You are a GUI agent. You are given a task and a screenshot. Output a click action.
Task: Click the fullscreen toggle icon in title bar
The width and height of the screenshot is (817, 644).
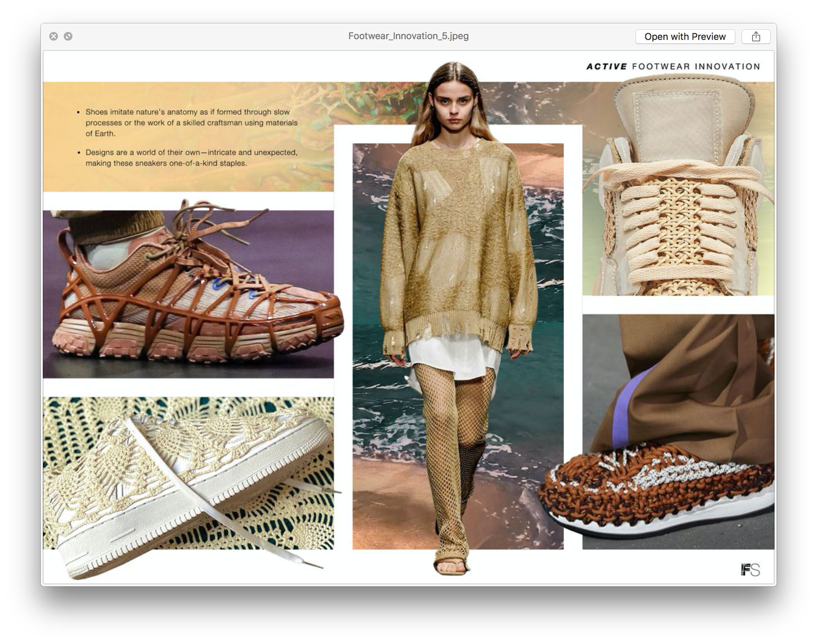coord(68,36)
